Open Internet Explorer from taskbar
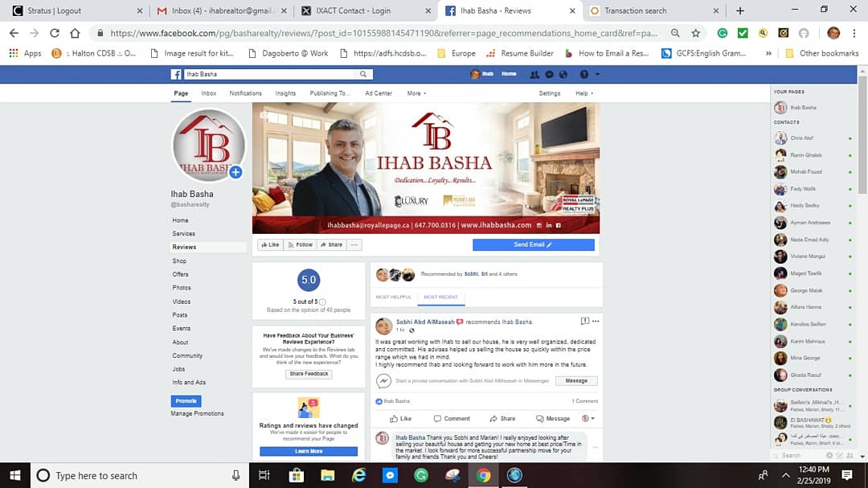Viewport: 868px width, 488px height. [x=358, y=475]
